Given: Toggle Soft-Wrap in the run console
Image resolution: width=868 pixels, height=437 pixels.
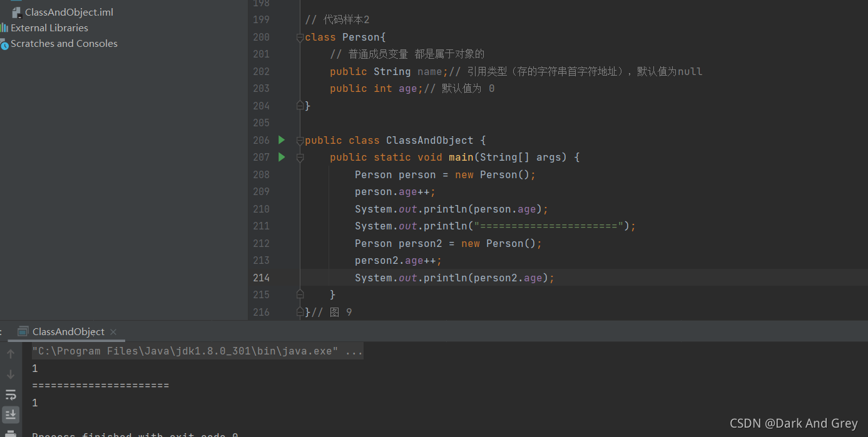Looking at the screenshot, I should [x=11, y=394].
